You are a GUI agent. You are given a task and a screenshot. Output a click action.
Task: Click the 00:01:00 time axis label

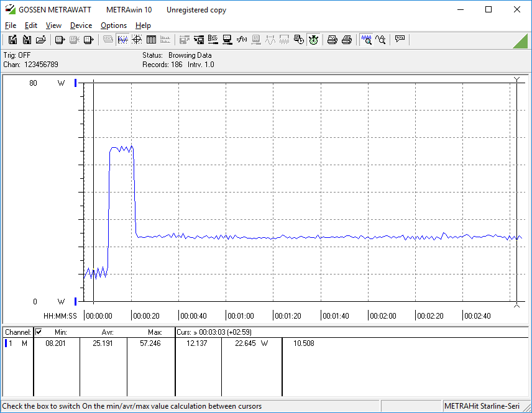click(241, 316)
